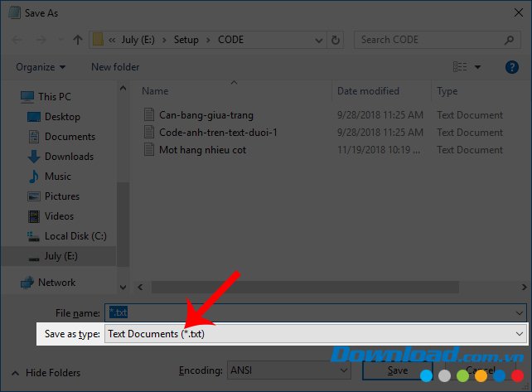Screen dimensions: 532x392
Task: Select July (E:) in the address path
Action: click(138, 40)
